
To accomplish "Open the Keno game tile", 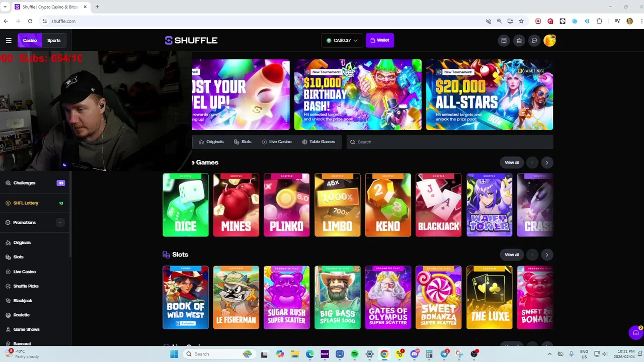I will (x=388, y=205).
